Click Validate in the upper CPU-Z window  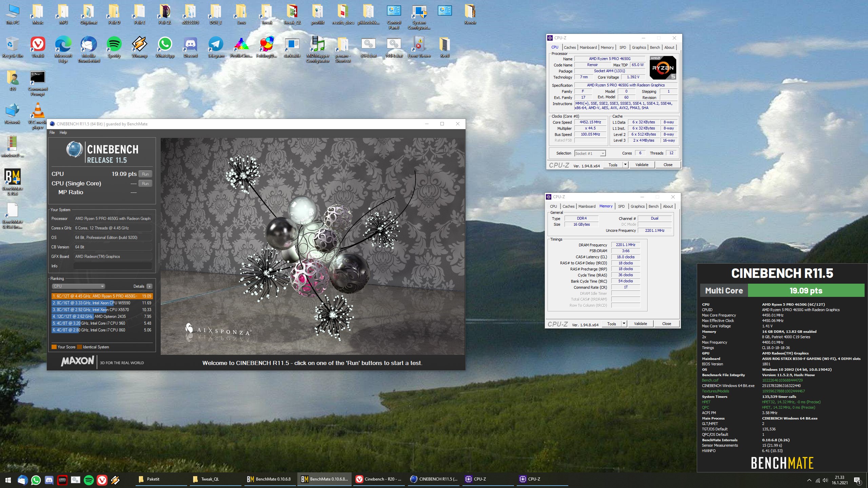642,165
